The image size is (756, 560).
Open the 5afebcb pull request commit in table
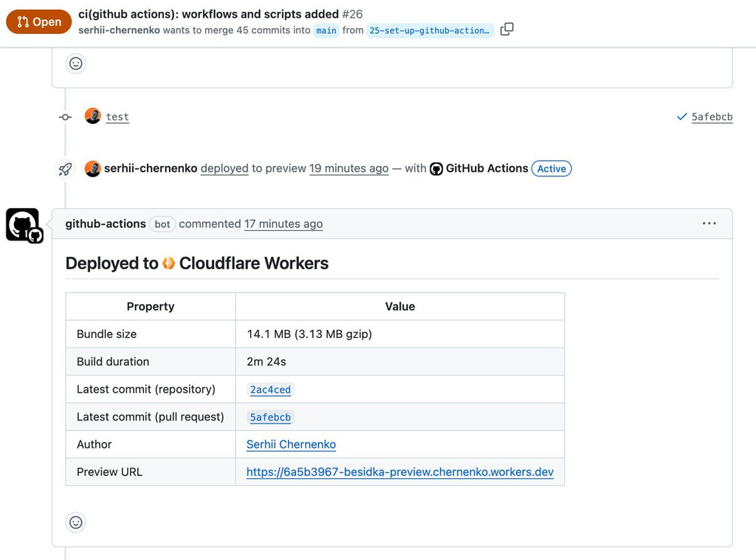click(270, 417)
